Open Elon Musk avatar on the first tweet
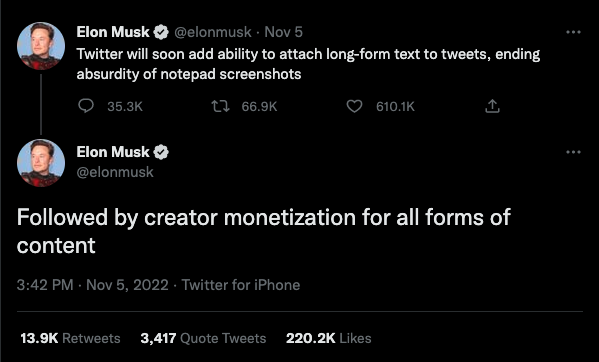This screenshot has width=599, height=362. (41, 46)
